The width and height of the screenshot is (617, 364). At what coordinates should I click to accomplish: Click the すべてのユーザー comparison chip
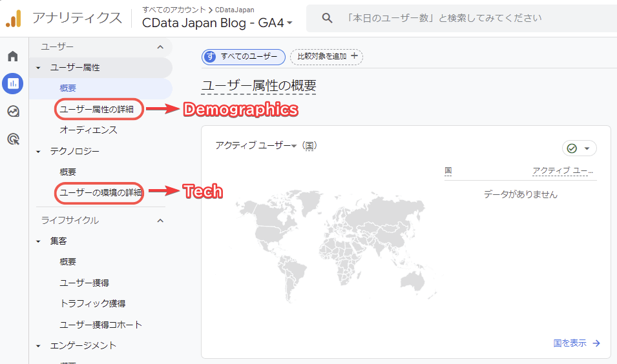[243, 57]
